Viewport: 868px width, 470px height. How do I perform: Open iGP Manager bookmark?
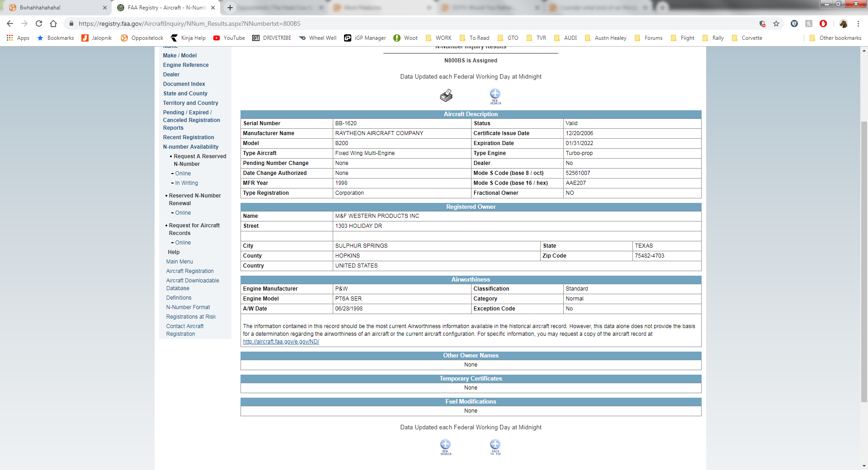(365, 38)
